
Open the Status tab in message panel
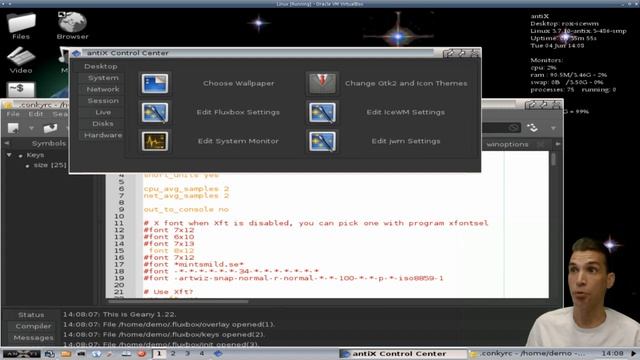point(31,315)
